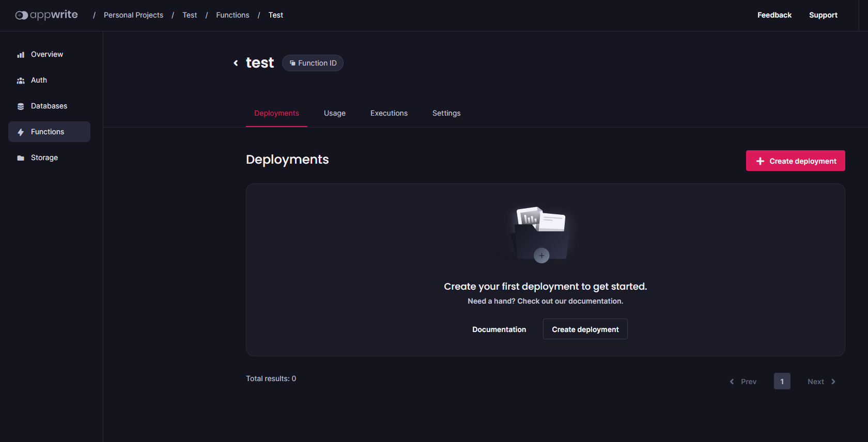Click the Auth users icon in sidebar
This screenshot has height=442, width=868.
pos(21,81)
